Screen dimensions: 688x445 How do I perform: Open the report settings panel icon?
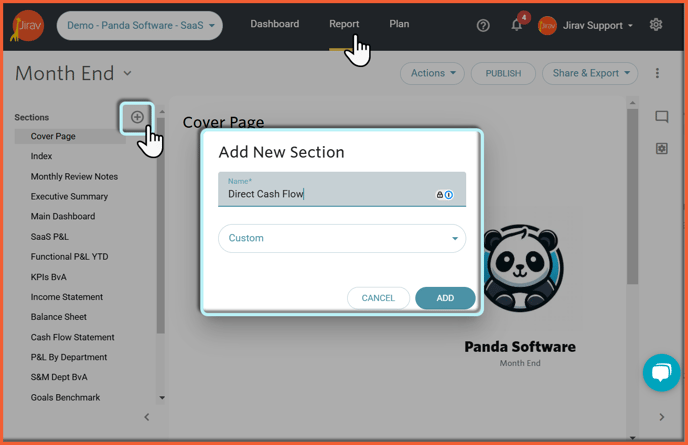click(x=662, y=148)
